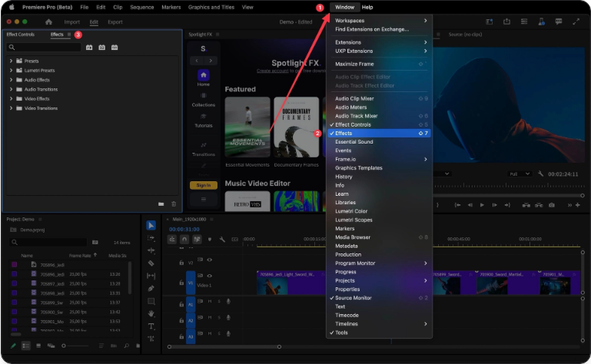Mute audio track A1
Viewport: 591px width, 364px height.
click(210, 301)
